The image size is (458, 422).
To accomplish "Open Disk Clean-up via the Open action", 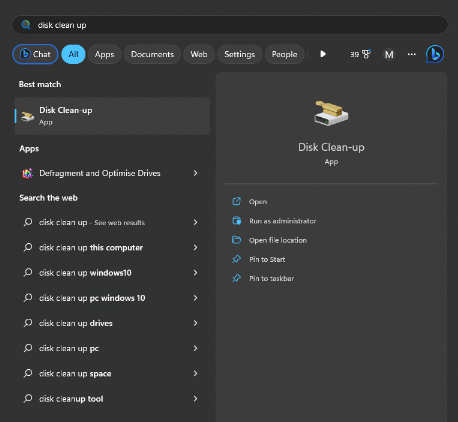I will [x=258, y=202].
